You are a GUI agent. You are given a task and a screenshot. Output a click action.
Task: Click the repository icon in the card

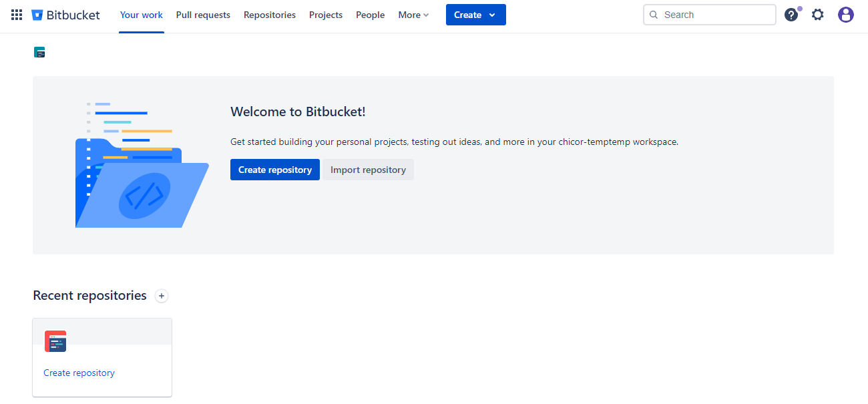pos(55,341)
